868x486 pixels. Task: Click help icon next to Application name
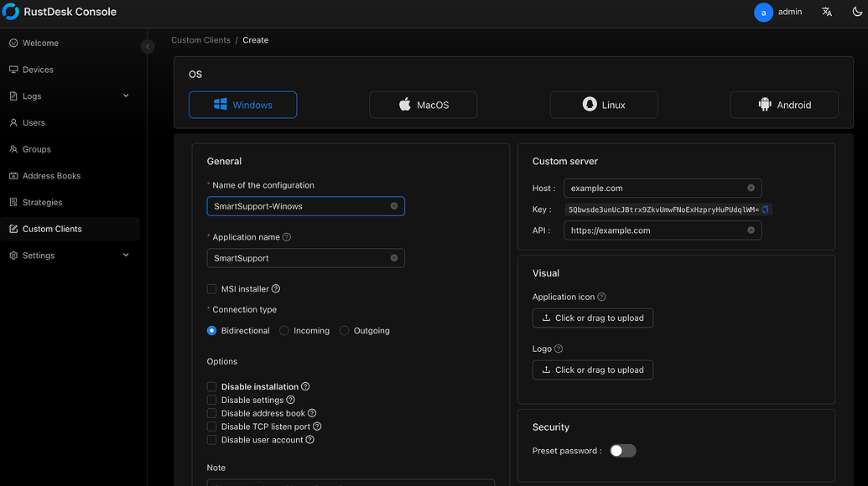[286, 237]
